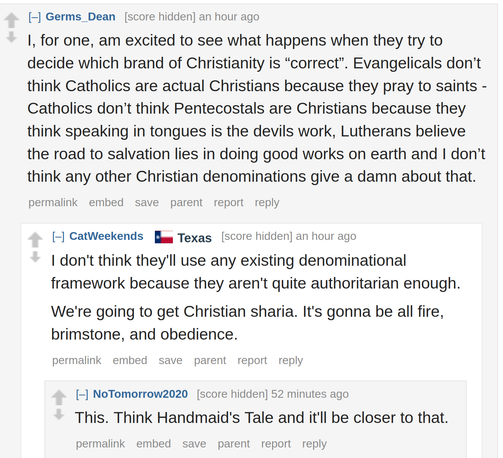This screenshot has width=503, height=458.
Task: Report CatWeekends' comment
Action: [252, 360]
